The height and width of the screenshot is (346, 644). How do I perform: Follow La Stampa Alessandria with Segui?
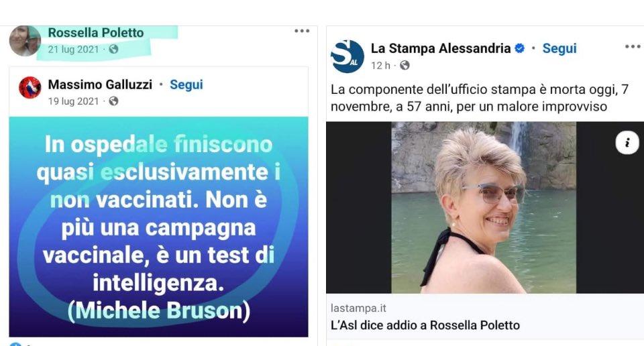(559, 48)
